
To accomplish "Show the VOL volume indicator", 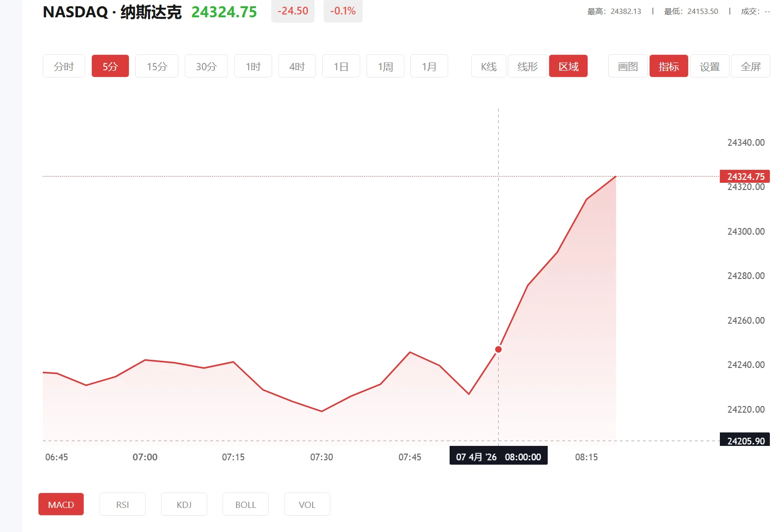I will [x=307, y=504].
